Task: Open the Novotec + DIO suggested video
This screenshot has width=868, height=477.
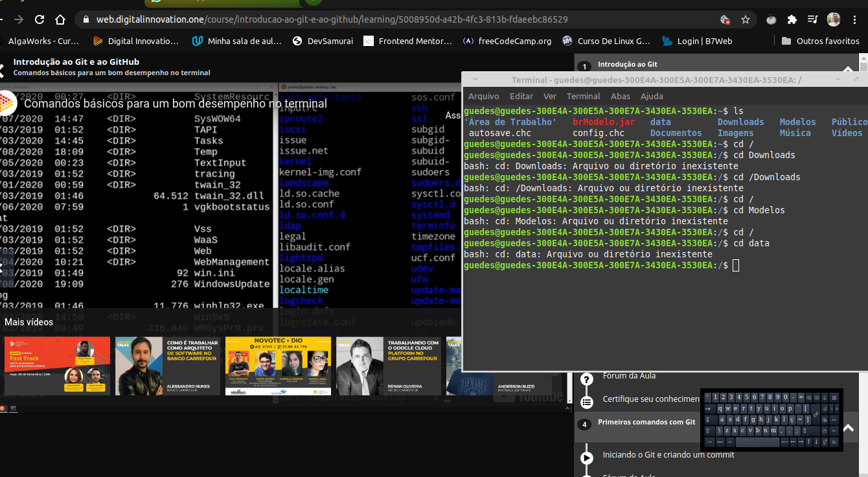Action: (278, 366)
